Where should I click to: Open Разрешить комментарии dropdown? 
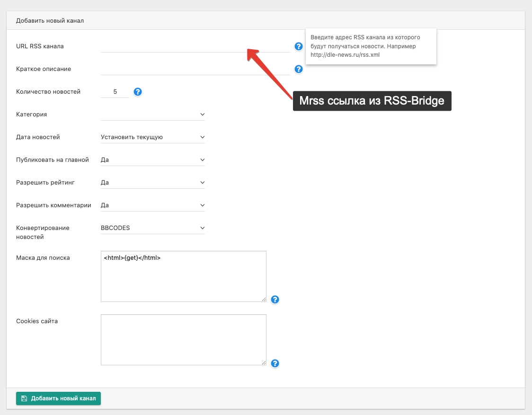tap(152, 205)
